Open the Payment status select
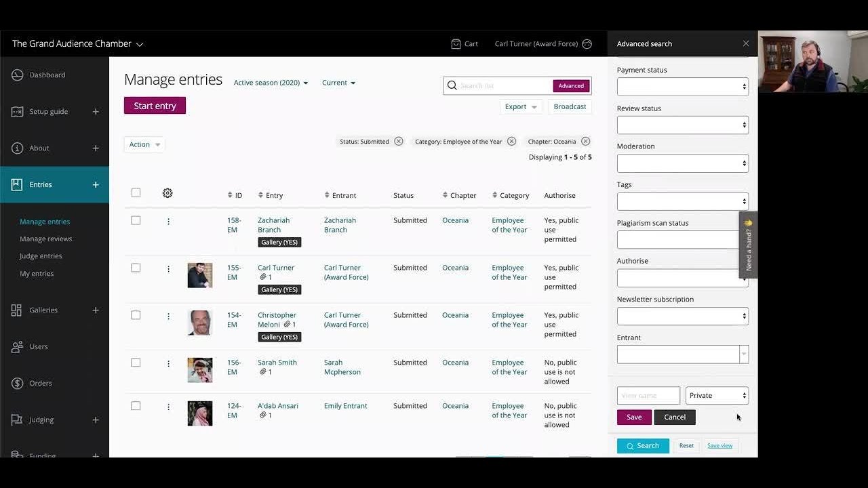 [683, 87]
